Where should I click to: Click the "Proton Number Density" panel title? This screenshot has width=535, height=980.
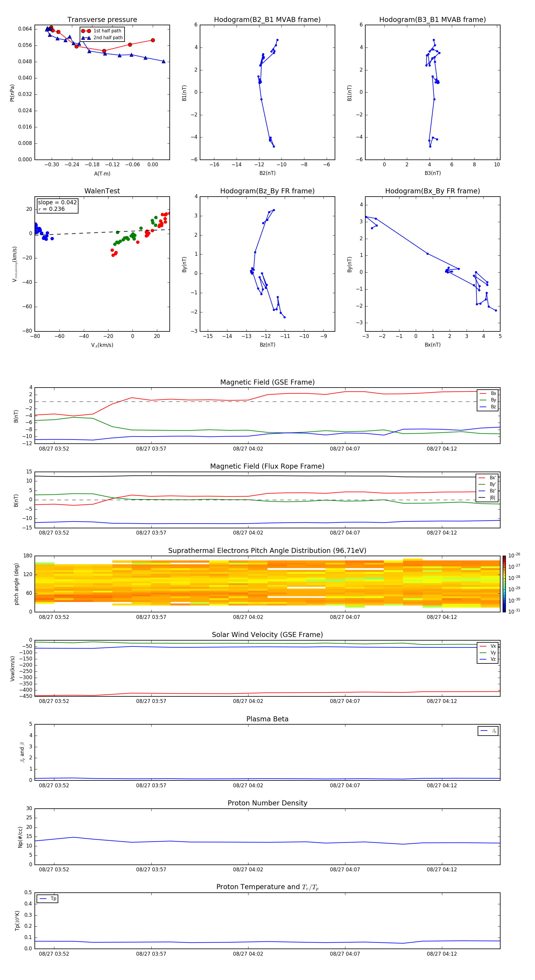267,803
